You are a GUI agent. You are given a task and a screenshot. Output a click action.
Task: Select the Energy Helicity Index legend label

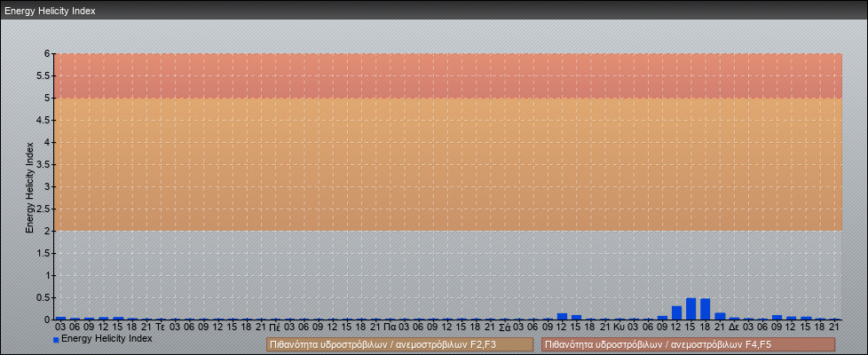tap(107, 338)
